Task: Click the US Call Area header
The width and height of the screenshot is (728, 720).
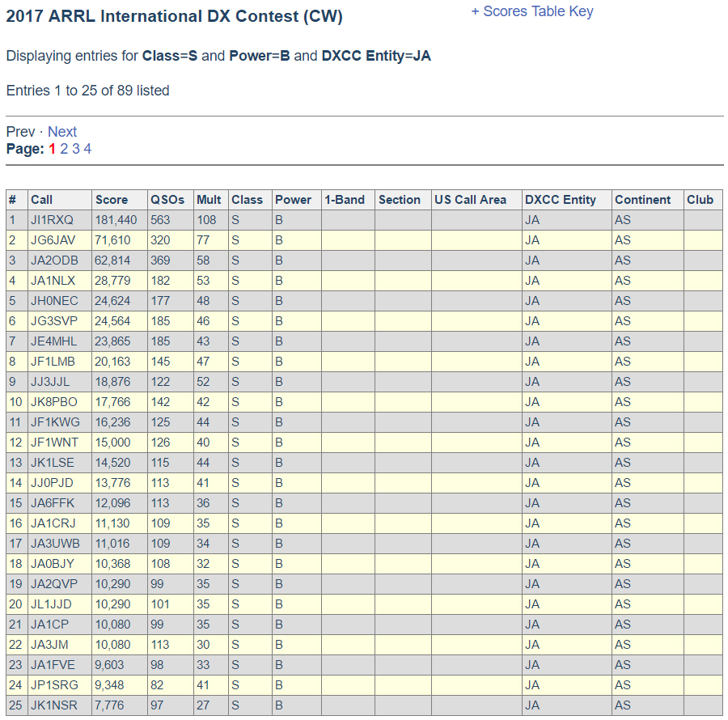Action: coord(470,200)
